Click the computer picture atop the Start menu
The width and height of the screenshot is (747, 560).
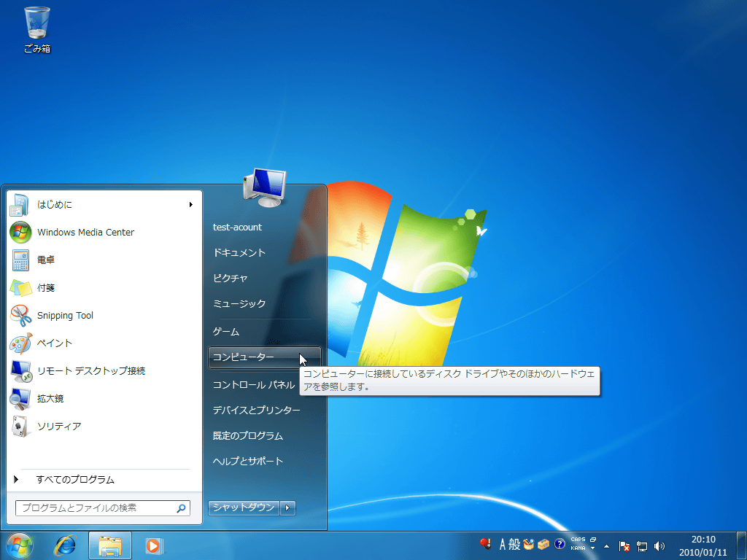(x=265, y=187)
